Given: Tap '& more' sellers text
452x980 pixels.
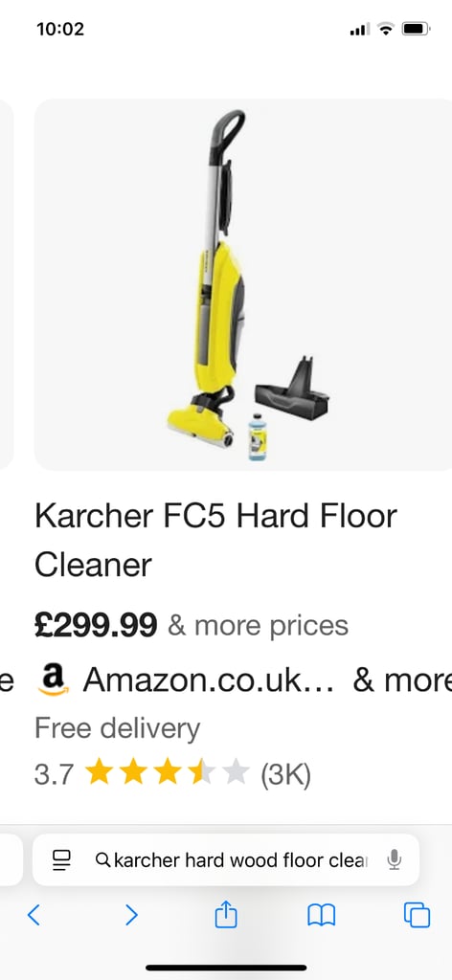Looking at the screenshot, I should (x=402, y=680).
